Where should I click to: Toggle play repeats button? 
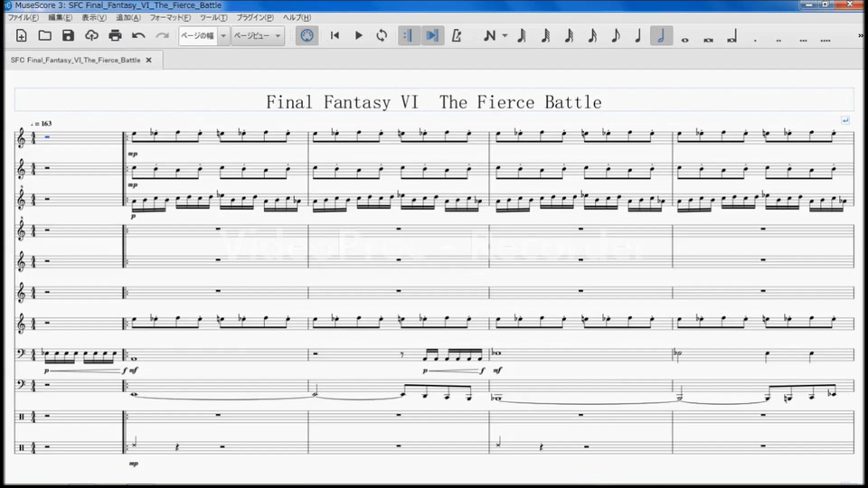coord(409,36)
